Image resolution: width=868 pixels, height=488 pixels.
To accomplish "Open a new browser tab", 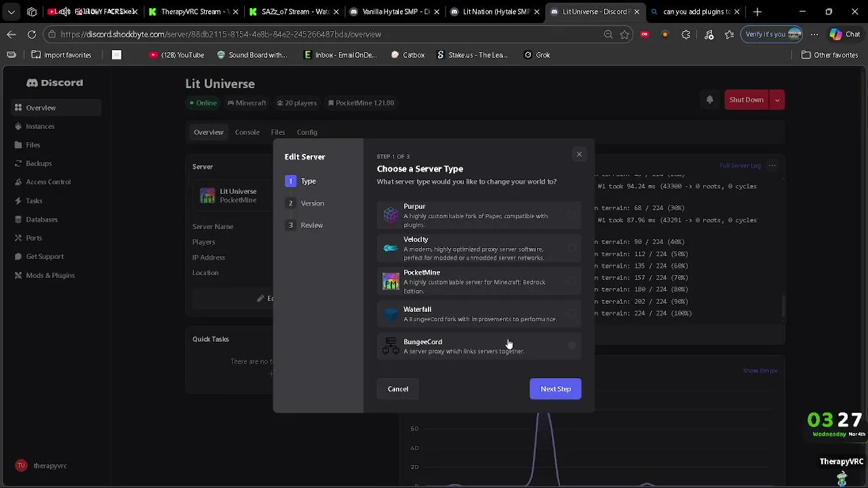I will pos(757,12).
